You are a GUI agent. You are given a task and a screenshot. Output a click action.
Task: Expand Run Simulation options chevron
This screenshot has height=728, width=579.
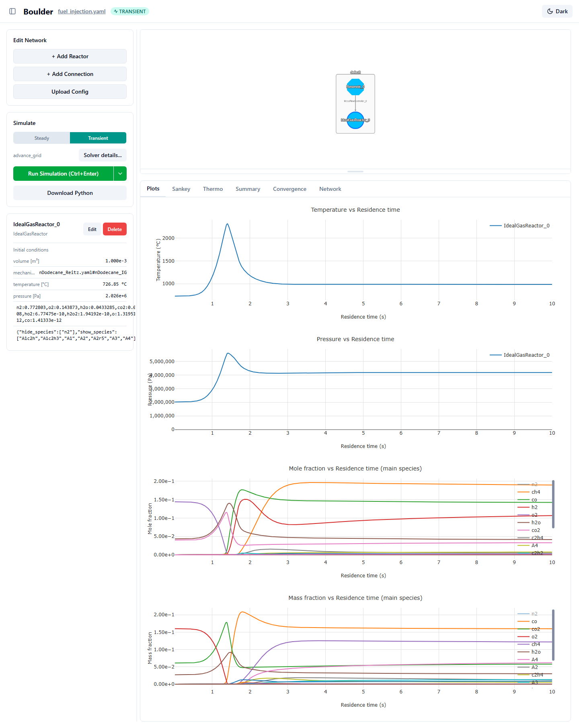click(120, 174)
